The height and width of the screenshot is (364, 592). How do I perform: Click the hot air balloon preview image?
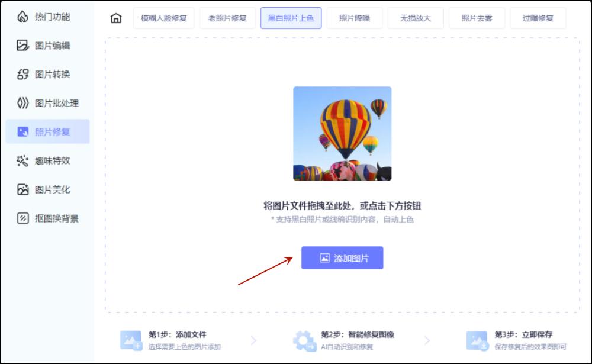coord(342,133)
